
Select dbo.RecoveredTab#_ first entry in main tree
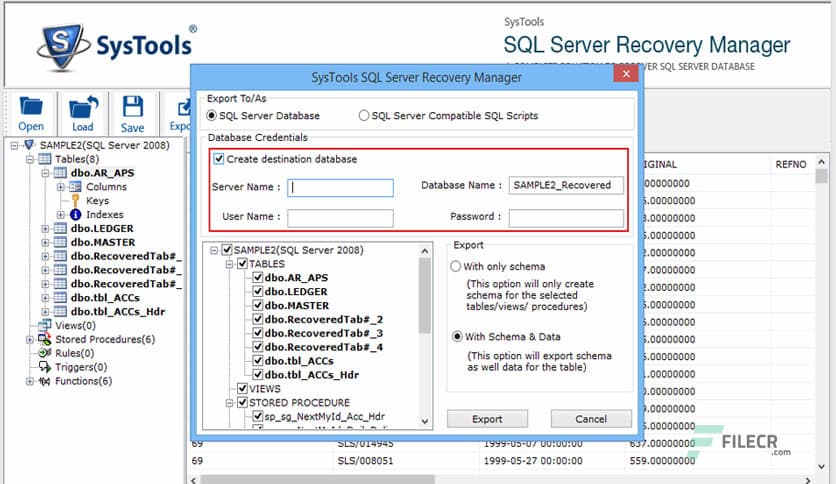tap(126, 256)
